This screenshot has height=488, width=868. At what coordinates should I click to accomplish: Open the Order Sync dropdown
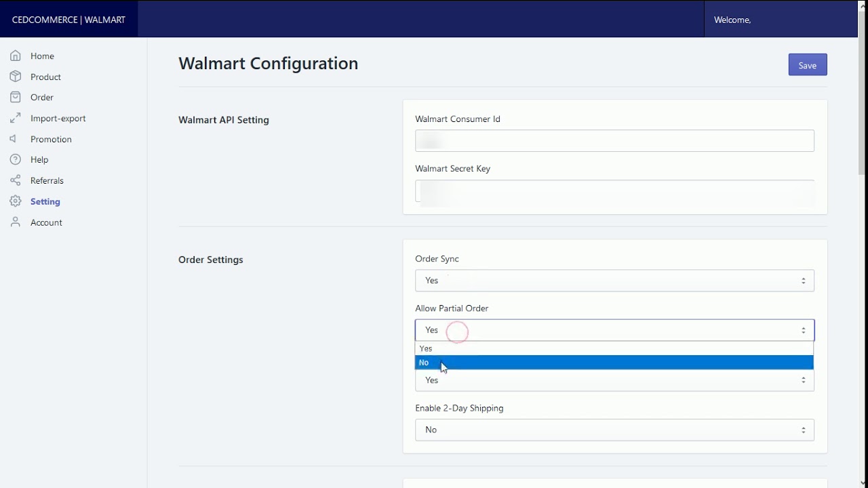point(614,281)
